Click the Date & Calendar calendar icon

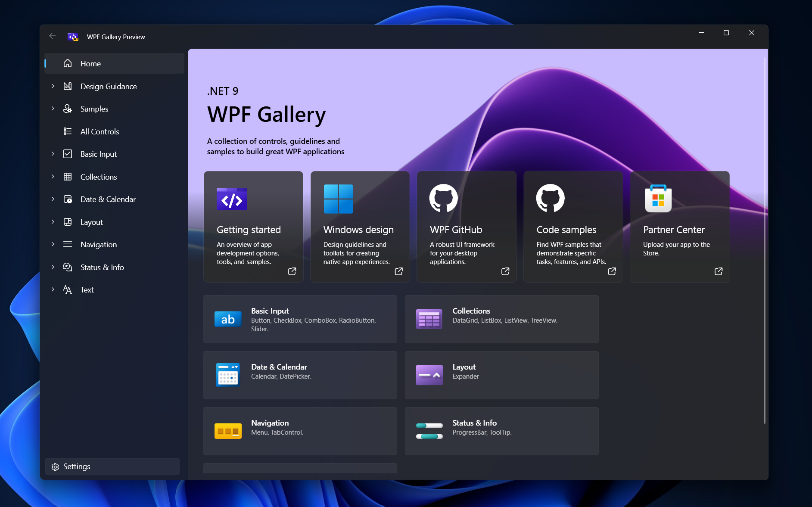[x=228, y=375]
